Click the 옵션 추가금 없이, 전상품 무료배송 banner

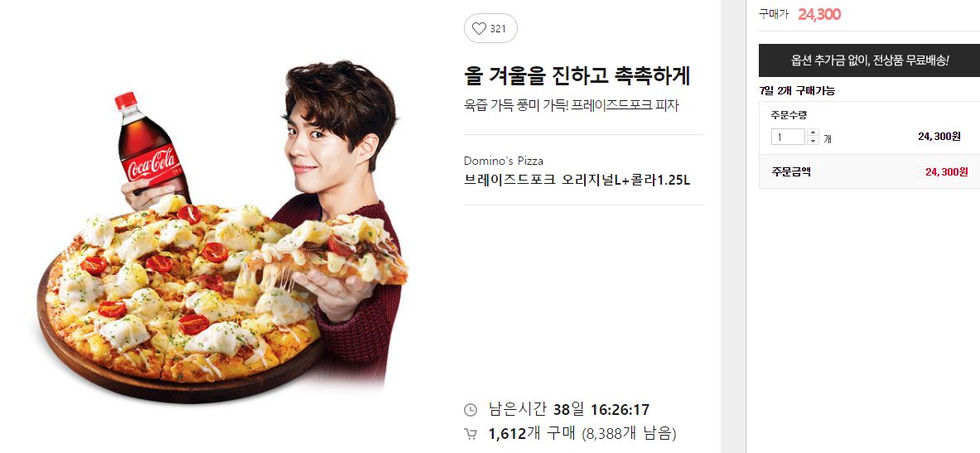click(x=869, y=60)
